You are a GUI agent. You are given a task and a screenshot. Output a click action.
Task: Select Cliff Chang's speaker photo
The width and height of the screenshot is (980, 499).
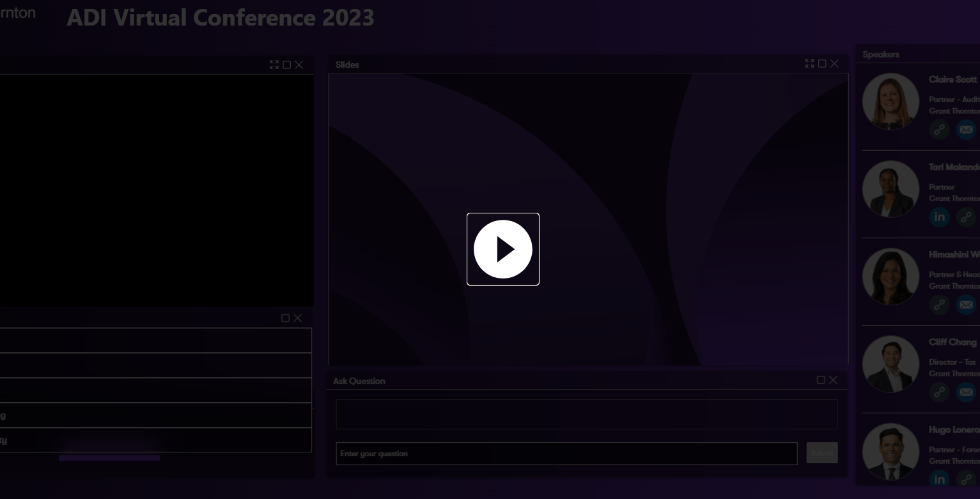click(891, 364)
